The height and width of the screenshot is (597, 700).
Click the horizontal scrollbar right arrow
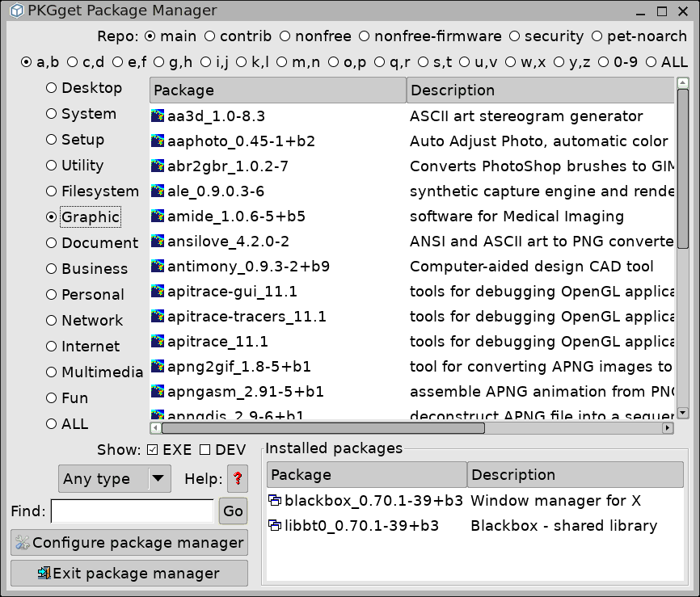[668, 428]
